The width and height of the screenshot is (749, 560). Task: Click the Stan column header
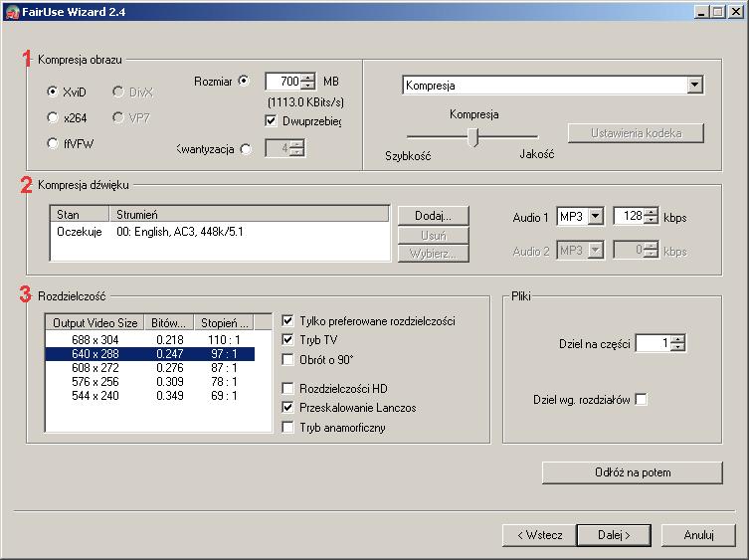(x=80, y=214)
